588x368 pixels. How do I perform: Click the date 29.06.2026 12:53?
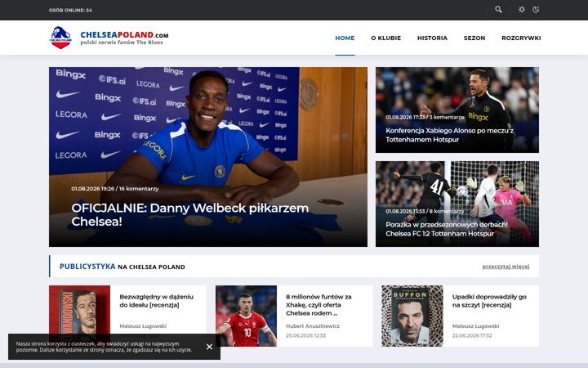tap(305, 335)
